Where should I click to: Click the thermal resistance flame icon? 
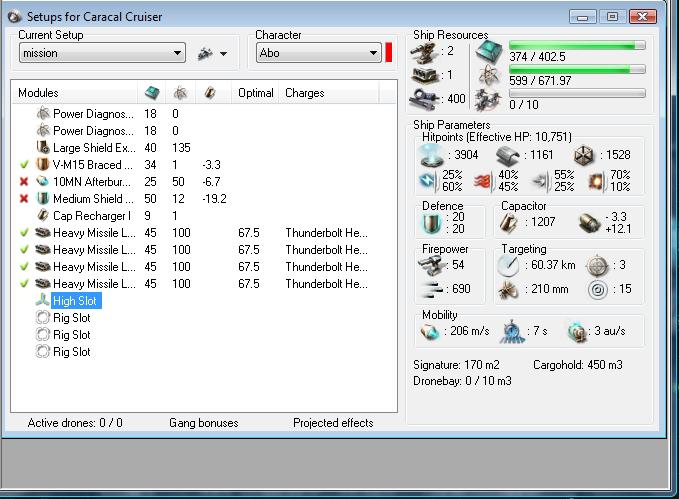point(483,181)
